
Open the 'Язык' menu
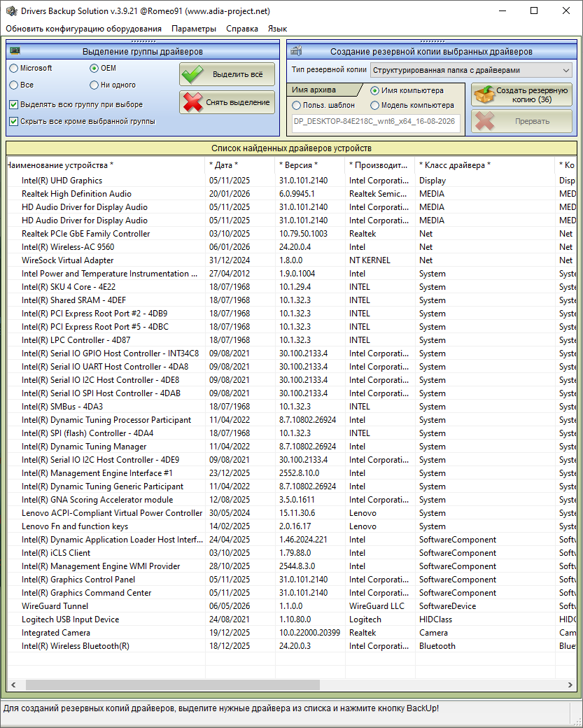pos(278,29)
